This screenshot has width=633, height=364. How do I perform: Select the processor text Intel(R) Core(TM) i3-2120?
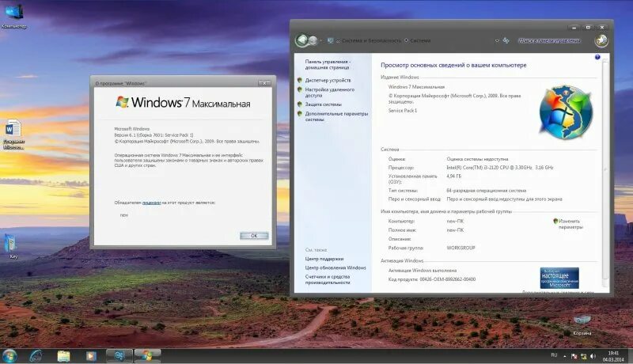tap(500, 168)
